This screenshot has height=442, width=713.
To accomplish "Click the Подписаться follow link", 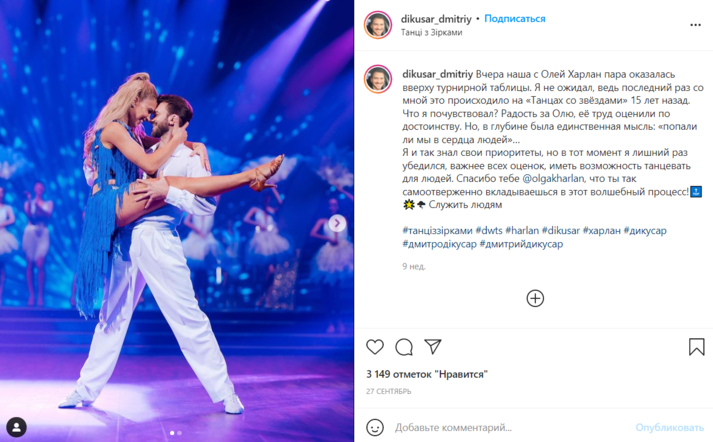I will point(514,19).
